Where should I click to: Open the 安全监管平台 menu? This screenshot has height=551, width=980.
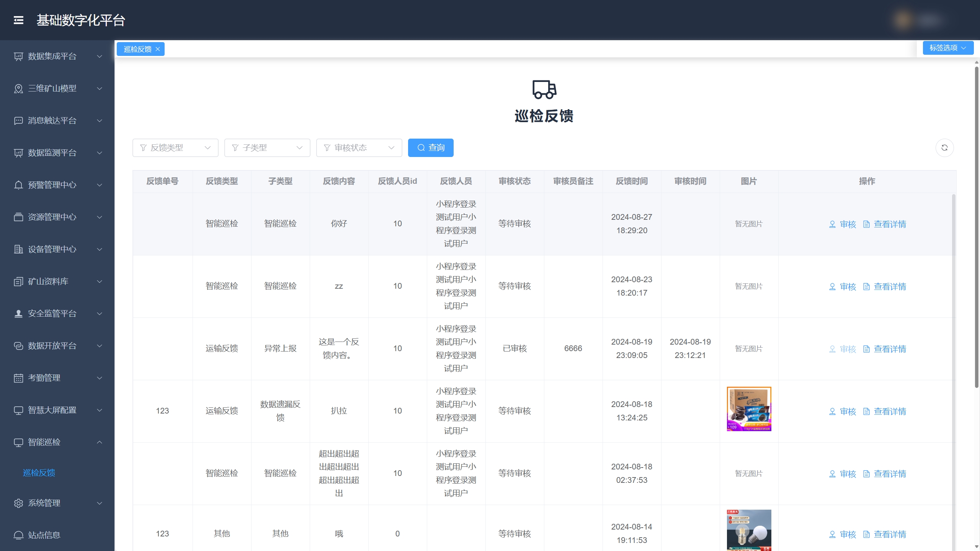57,314
